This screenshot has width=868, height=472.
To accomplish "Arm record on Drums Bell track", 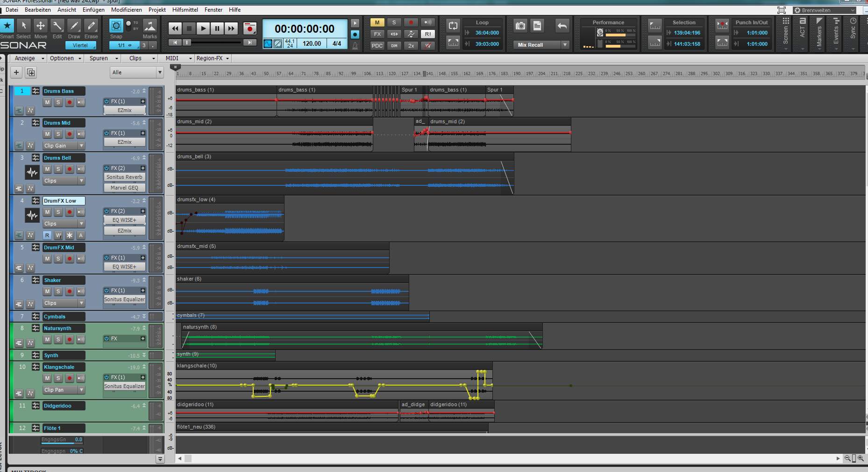I will pyautogui.click(x=70, y=169).
